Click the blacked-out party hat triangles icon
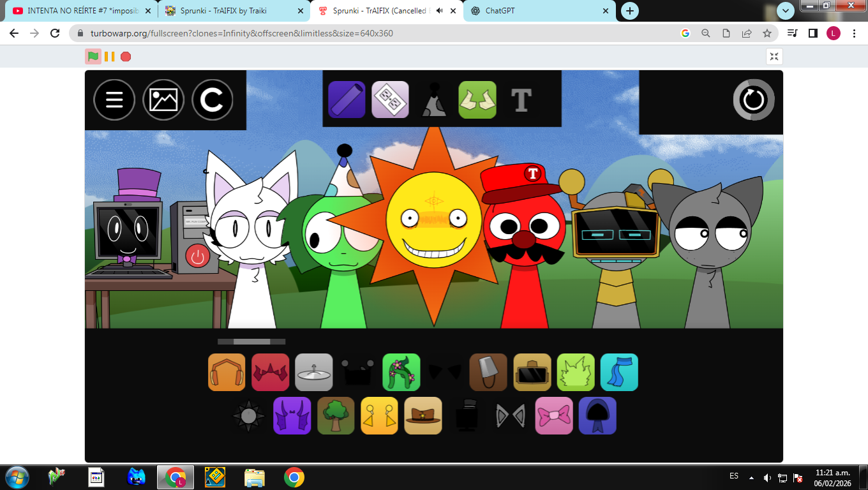The width and height of the screenshot is (868, 490). 445,372
